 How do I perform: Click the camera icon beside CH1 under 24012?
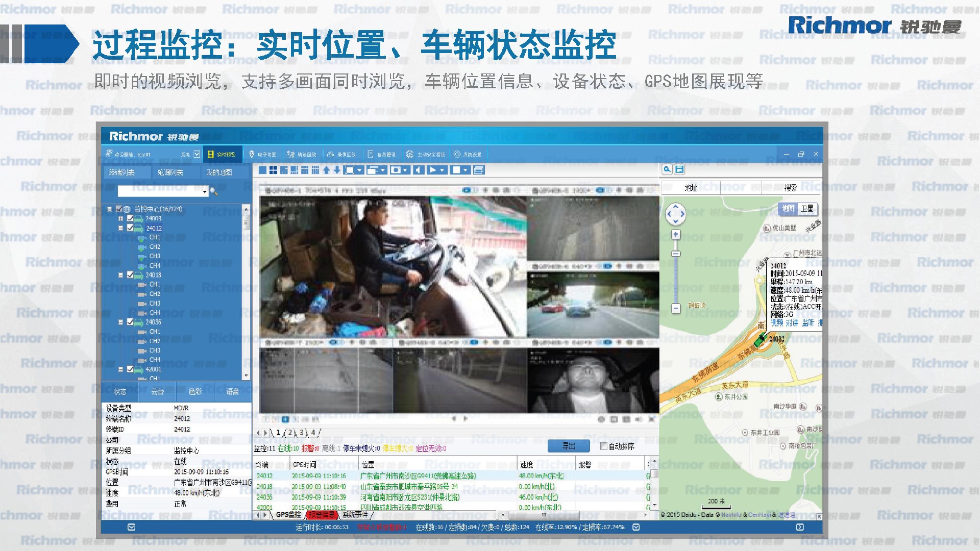pos(142,238)
